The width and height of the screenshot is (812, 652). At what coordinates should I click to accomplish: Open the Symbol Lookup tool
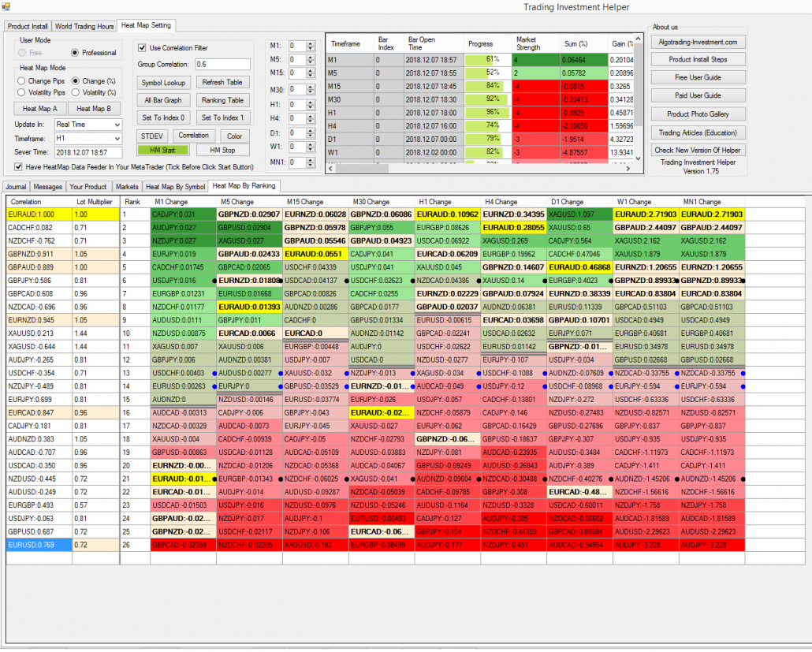coord(162,82)
